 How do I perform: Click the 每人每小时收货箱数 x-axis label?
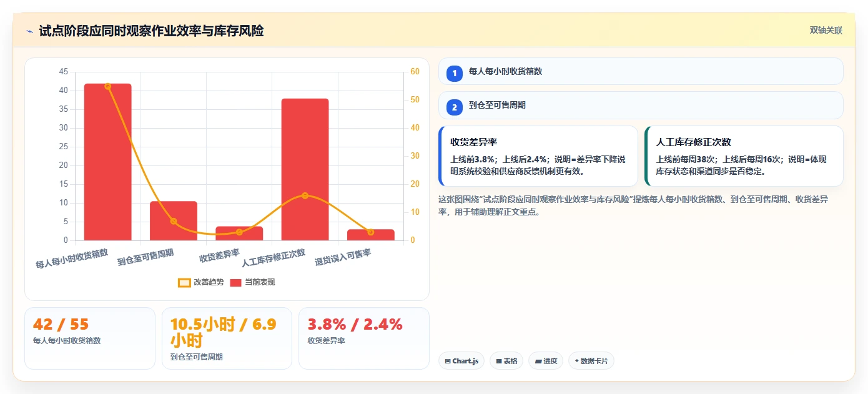72,259
